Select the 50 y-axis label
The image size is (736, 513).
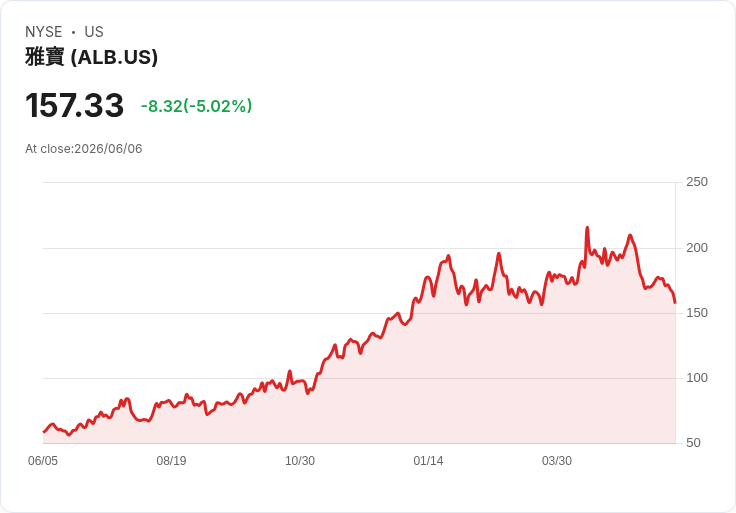tap(693, 443)
